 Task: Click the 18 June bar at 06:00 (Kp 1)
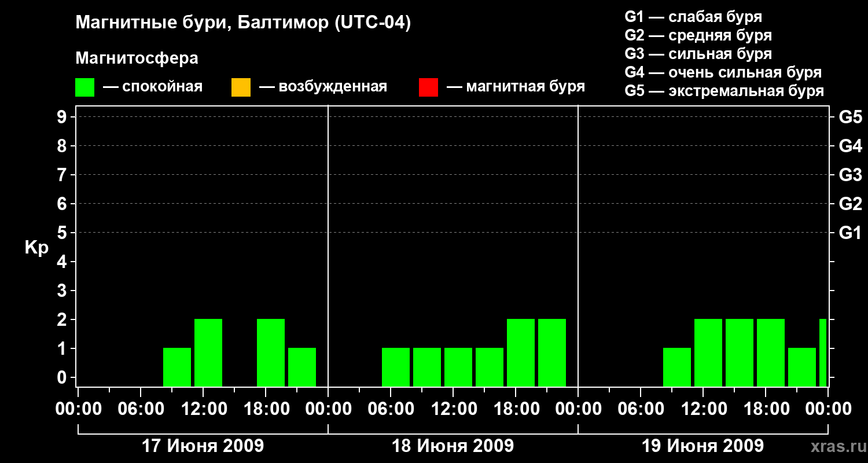[x=396, y=367]
